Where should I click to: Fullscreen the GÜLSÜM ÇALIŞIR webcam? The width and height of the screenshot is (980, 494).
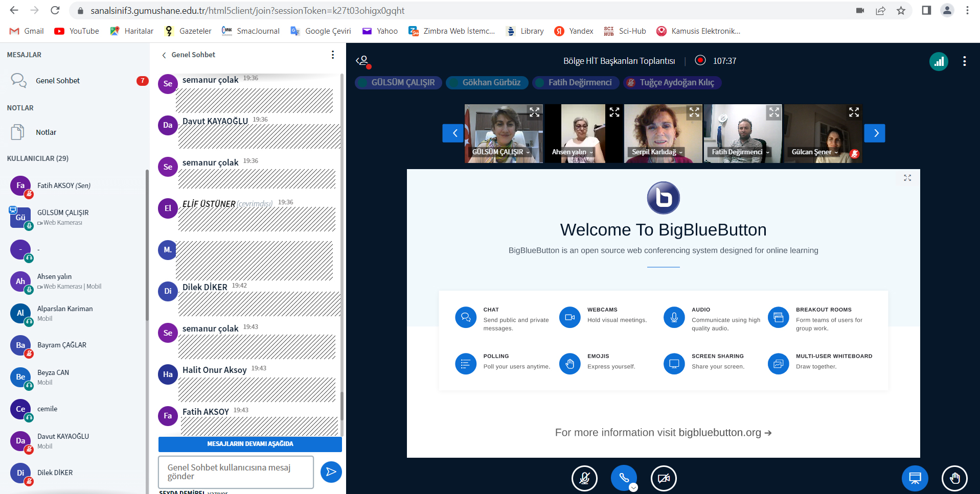(x=534, y=112)
